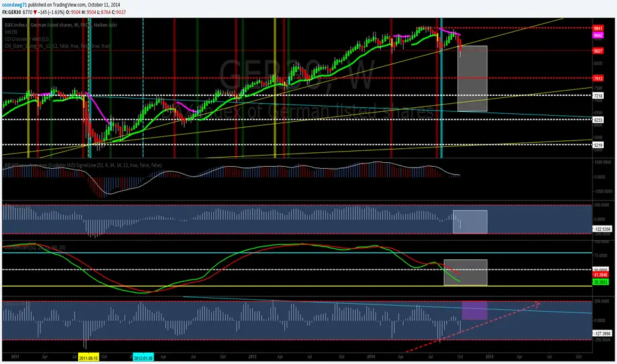
Task: Click the 1000.0000 oscillator axis label
Action: (602, 162)
